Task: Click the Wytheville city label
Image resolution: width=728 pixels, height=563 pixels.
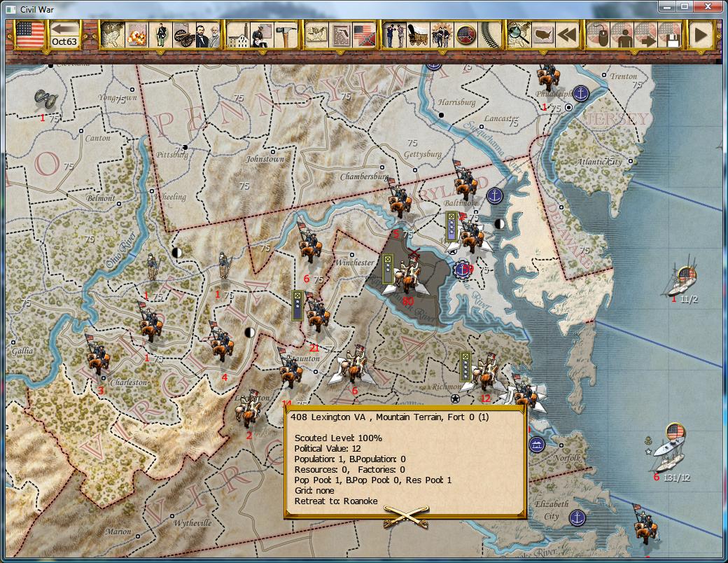Action: click(x=192, y=523)
